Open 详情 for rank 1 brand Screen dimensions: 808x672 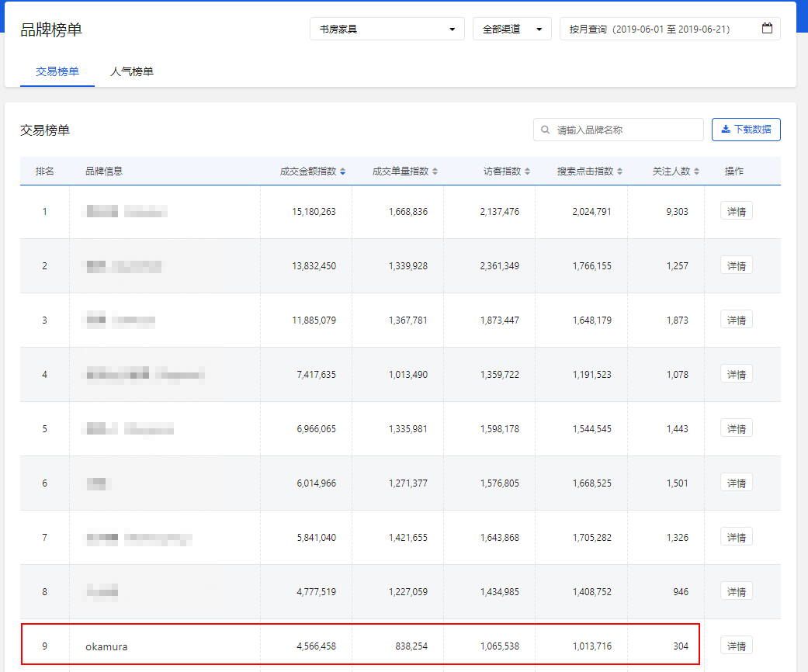click(x=736, y=211)
